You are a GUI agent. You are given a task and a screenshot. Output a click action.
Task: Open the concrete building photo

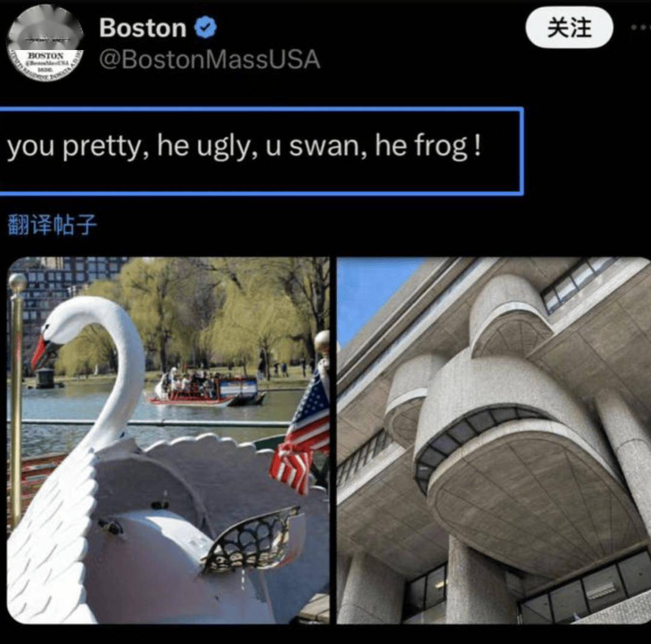pyautogui.click(x=494, y=440)
